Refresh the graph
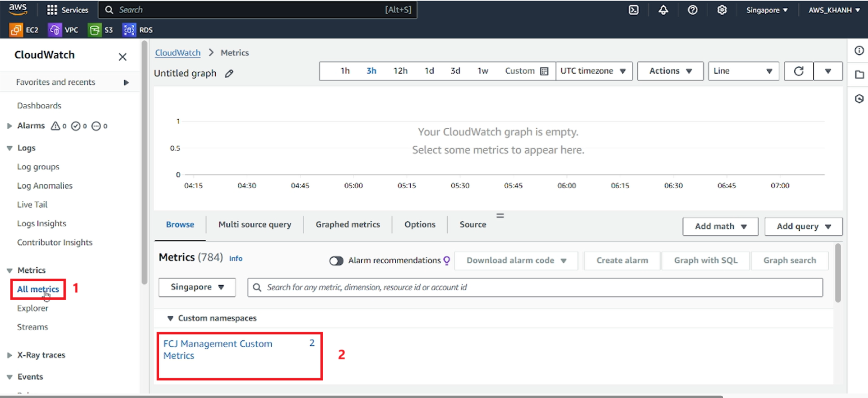868x398 pixels. pos(798,71)
